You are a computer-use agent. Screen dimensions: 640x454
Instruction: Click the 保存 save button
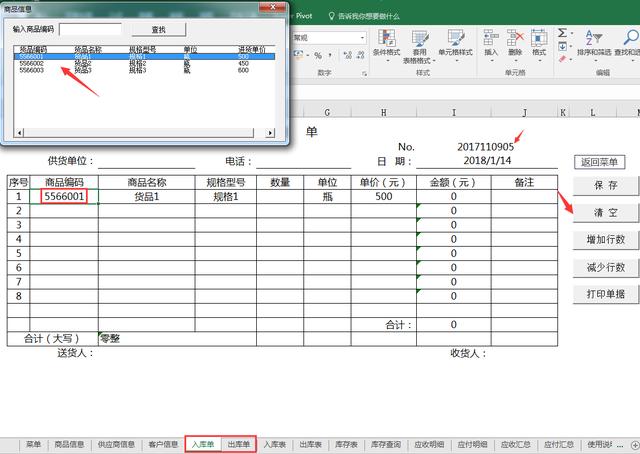(605, 185)
